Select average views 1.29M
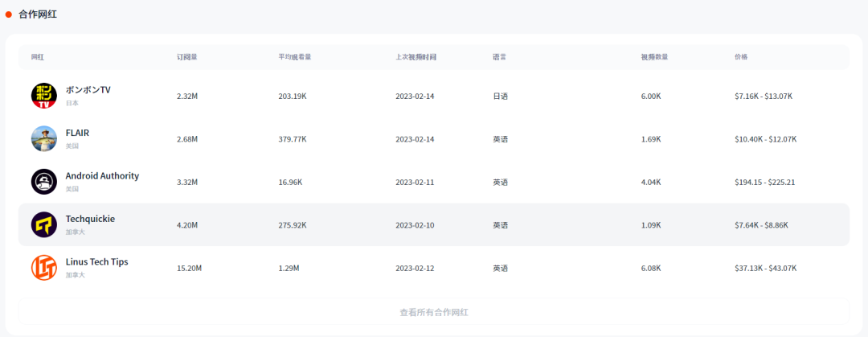 289,269
